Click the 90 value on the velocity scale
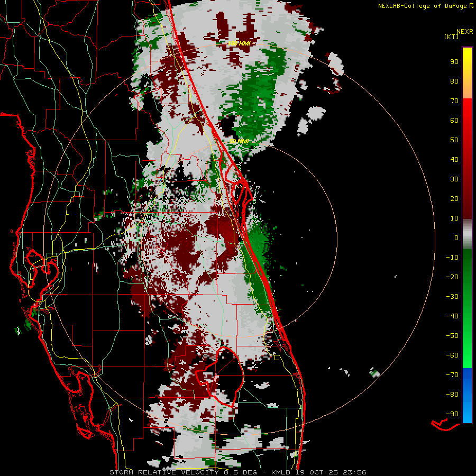This screenshot has width=476, height=476. pos(454,62)
